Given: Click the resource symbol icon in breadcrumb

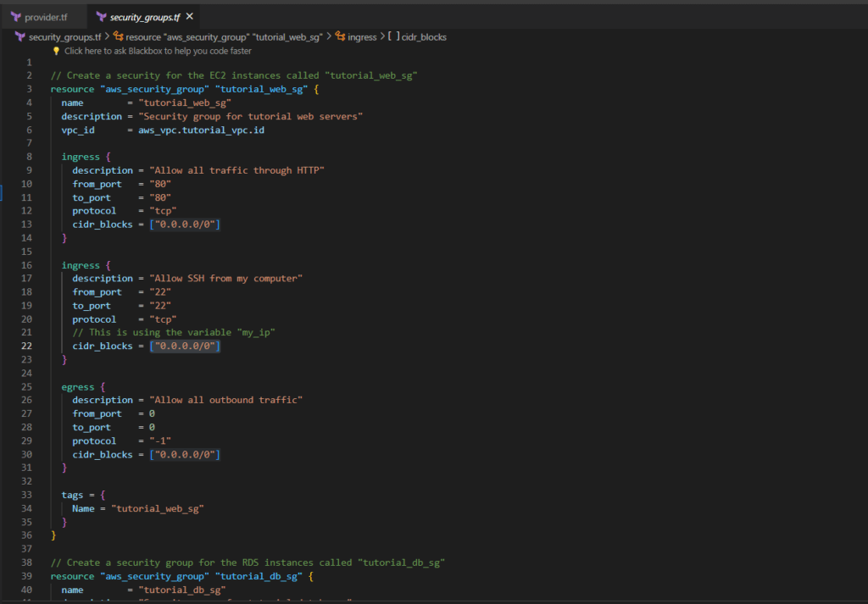Looking at the screenshot, I should click(119, 37).
